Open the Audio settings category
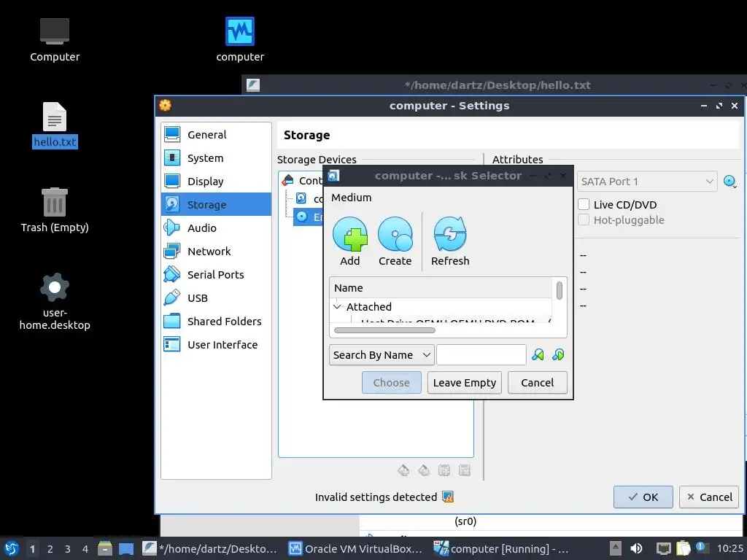The height and width of the screenshot is (560, 747). pyautogui.click(x=216, y=227)
